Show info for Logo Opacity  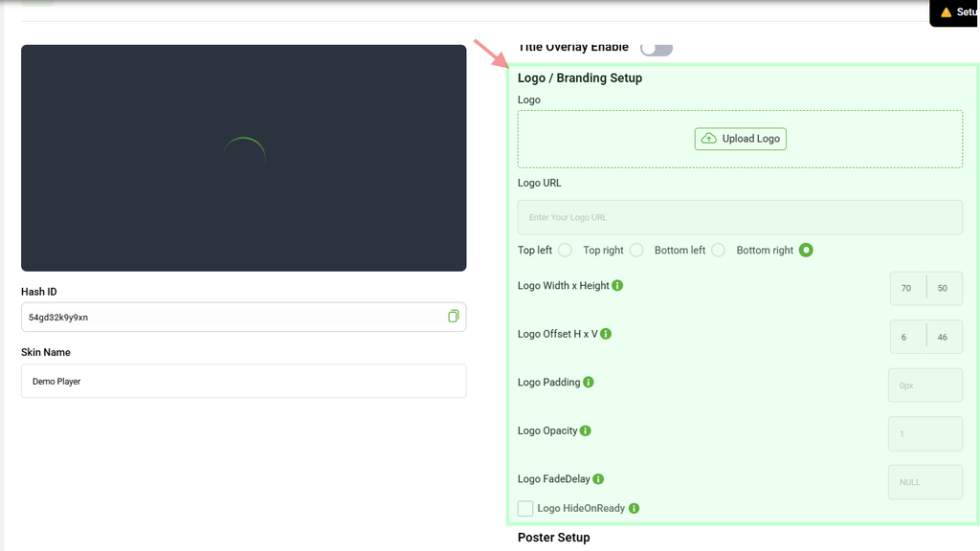[x=585, y=431]
